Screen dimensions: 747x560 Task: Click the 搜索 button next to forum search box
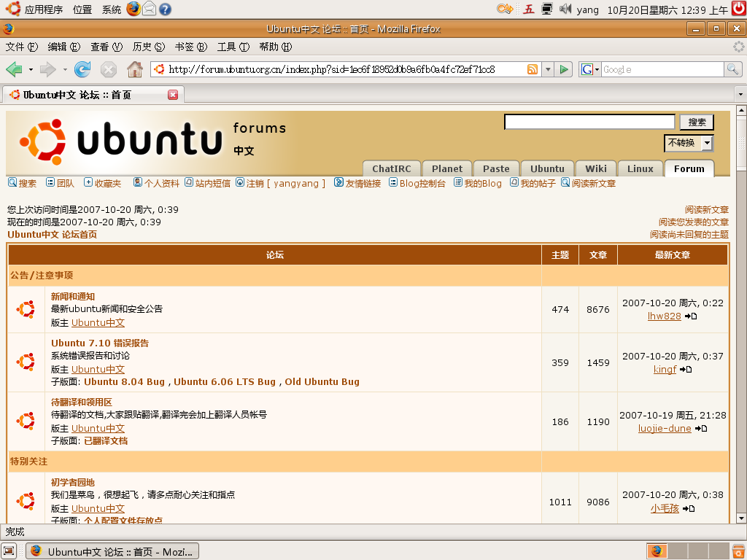[x=697, y=122]
